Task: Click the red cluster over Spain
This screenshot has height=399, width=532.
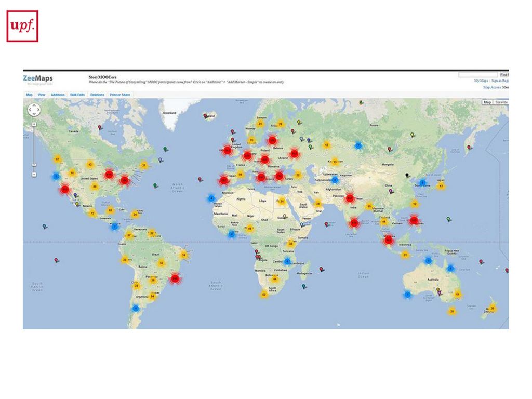Action: pyautogui.click(x=223, y=180)
